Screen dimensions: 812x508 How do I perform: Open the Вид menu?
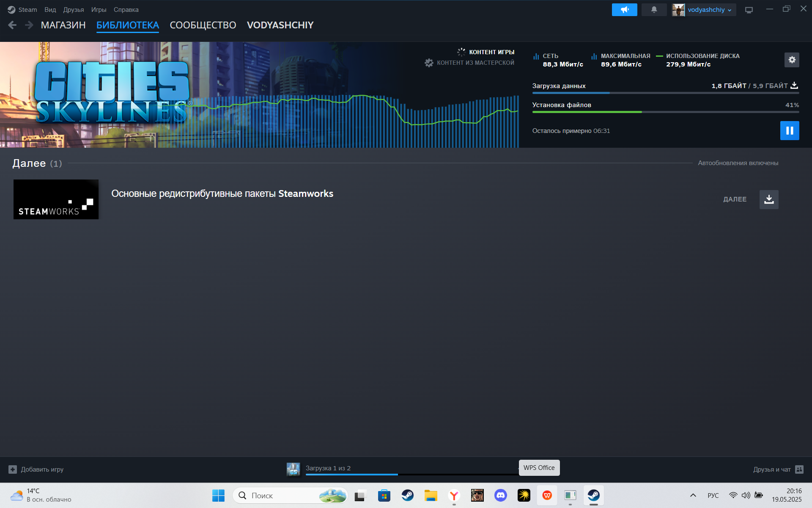[x=50, y=10]
